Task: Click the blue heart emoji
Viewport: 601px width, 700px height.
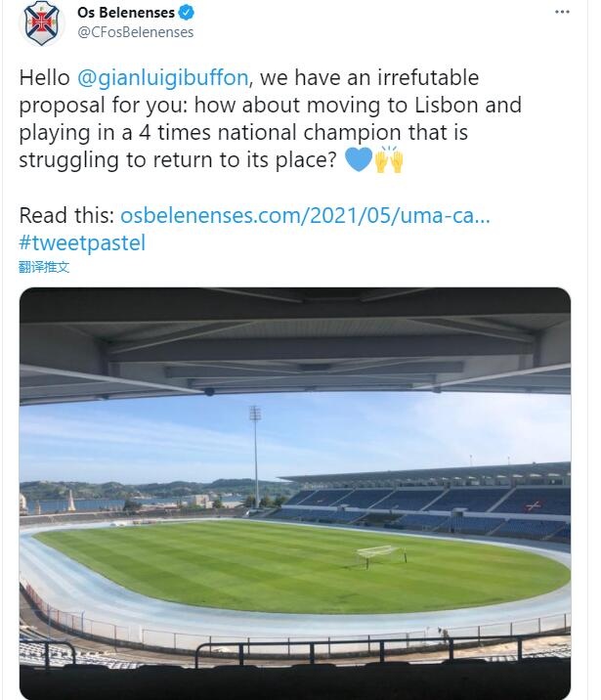Action: click(x=359, y=160)
